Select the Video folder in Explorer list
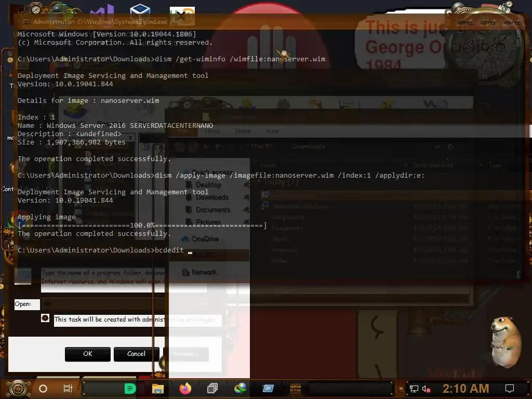Image resolution: width=532 pixels, height=399 pixels. (280, 261)
